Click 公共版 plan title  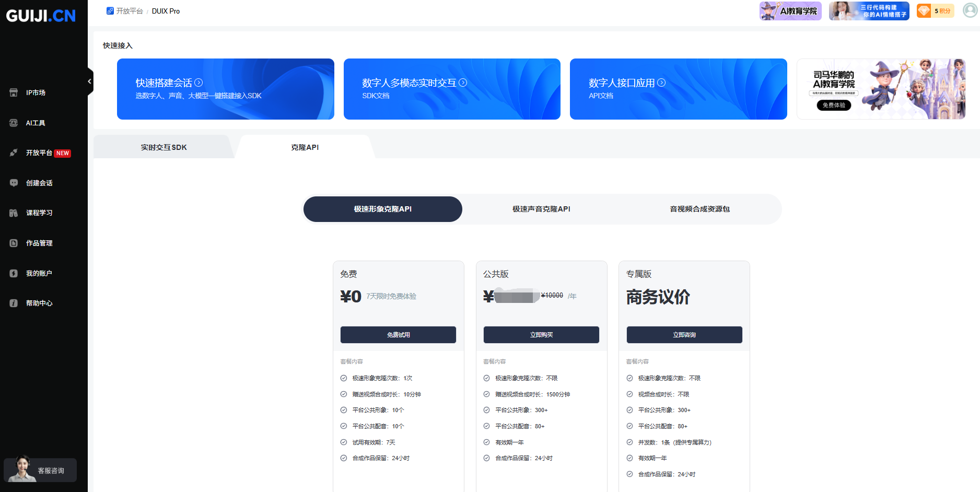tap(496, 274)
